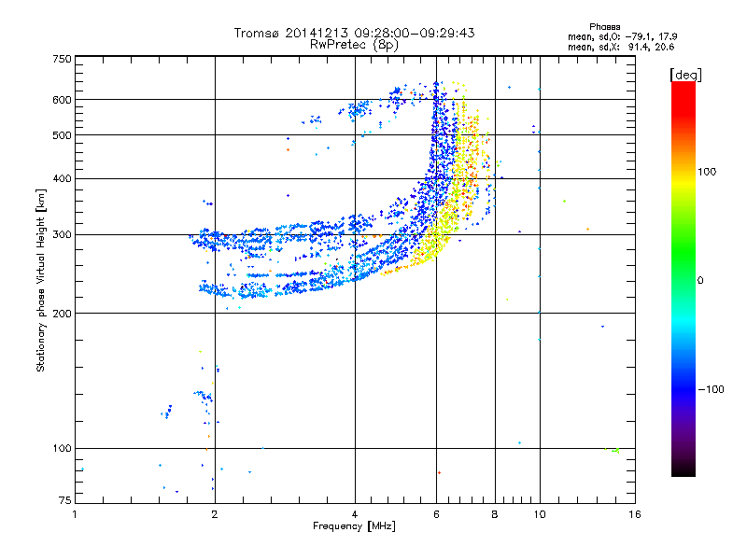The image size is (747, 560).
Task: Click the plot title 'Tromsø 20141213 09:28:00-09:29:43'
Action: (354, 33)
